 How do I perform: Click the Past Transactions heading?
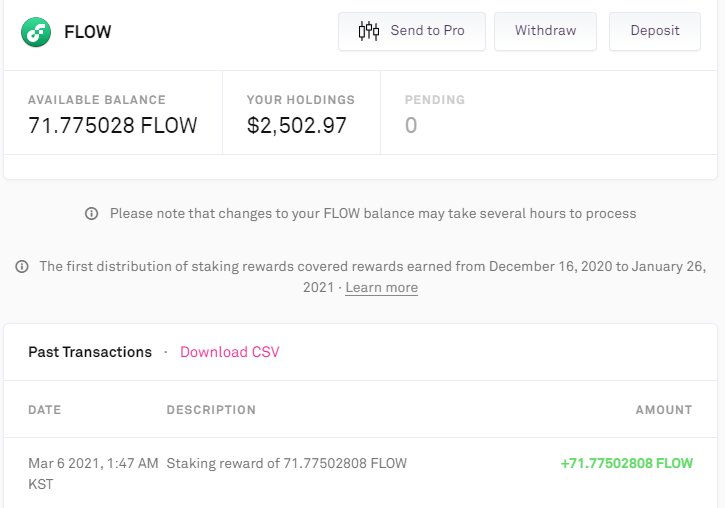pyautogui.click(x=90, y=352)
